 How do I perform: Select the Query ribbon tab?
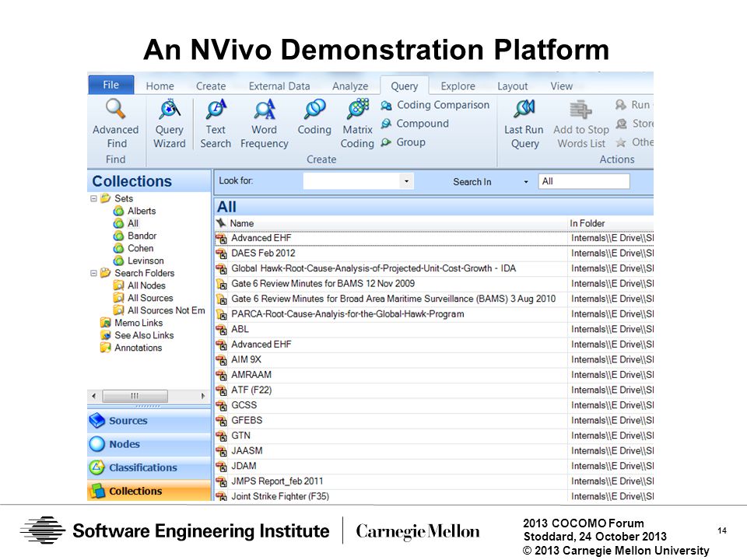pos(405,86)
